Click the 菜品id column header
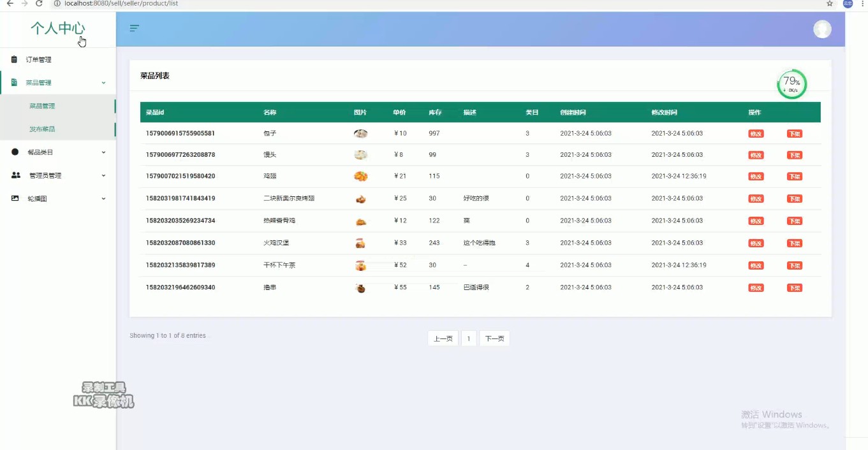The image size is (868, 450). point(155,112)
